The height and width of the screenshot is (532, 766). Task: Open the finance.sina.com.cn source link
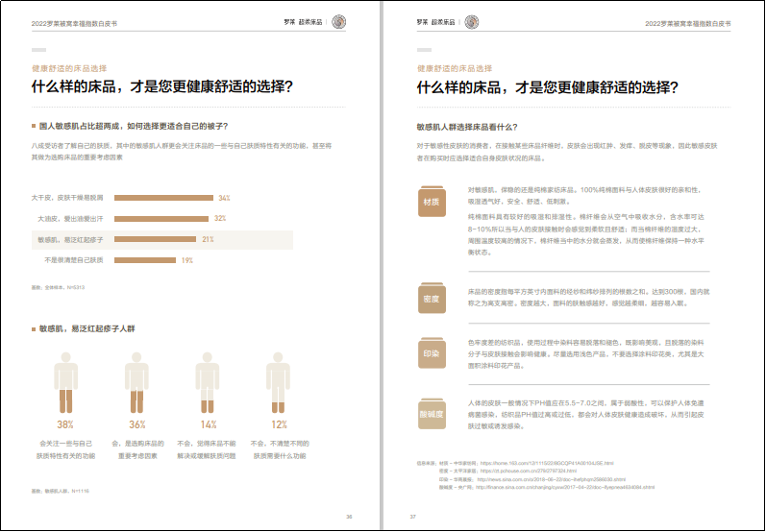(x=565, y=487)
